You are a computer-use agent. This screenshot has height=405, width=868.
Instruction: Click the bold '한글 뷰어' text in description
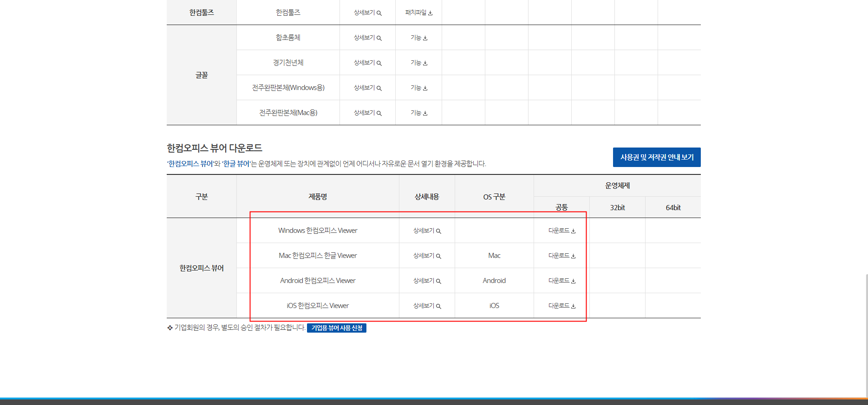(x=236, y=164)
